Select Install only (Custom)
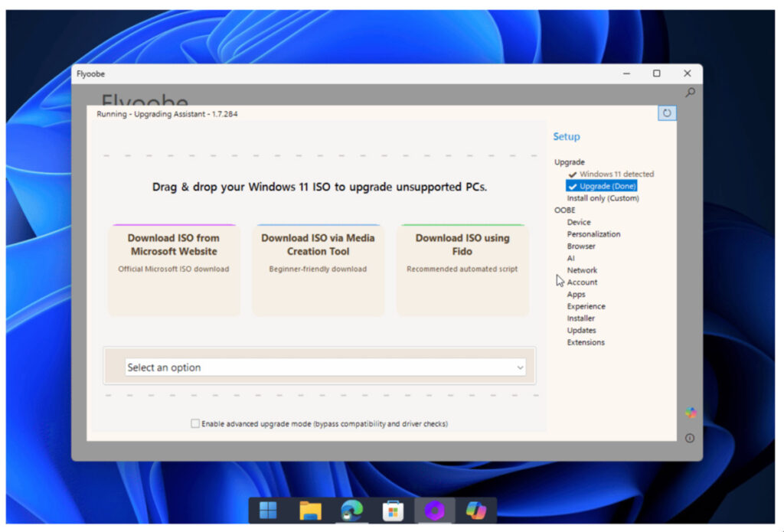The image size is (784, 532). coord(603,198)
